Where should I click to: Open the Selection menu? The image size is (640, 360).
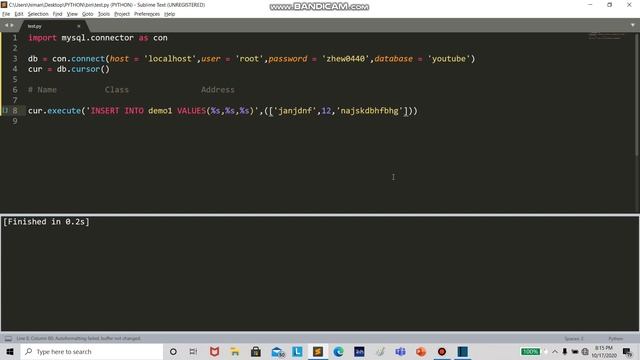[38, 14]
